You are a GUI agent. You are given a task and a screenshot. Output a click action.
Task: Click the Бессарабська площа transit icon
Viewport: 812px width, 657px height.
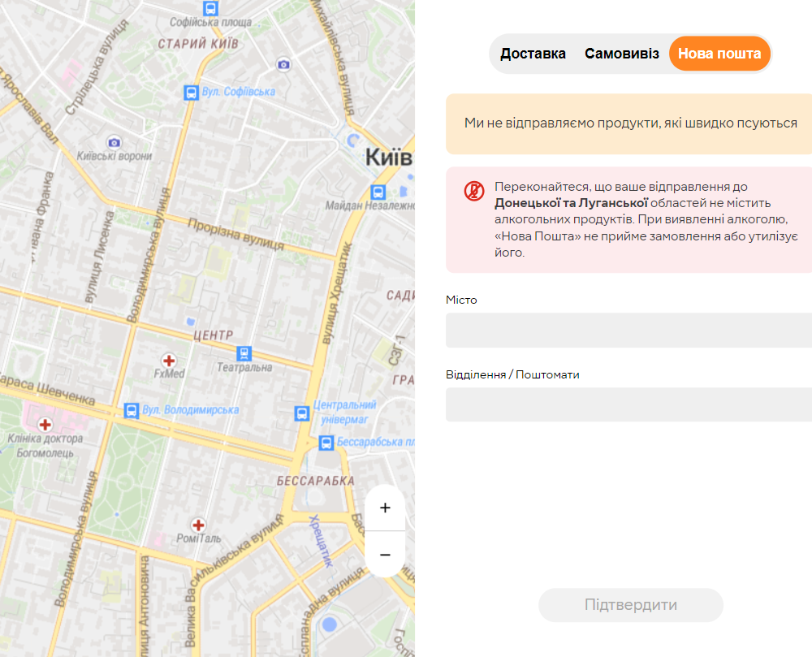click(x=326, y=443)
